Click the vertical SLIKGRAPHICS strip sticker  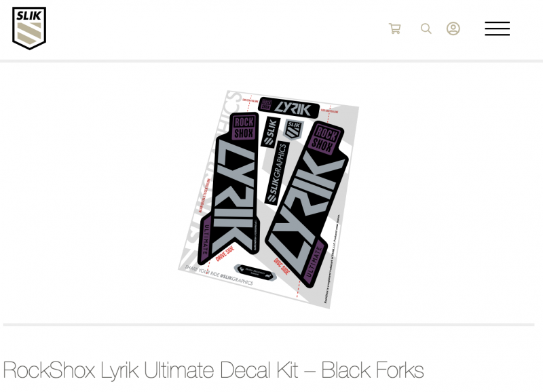pos(278,173)
